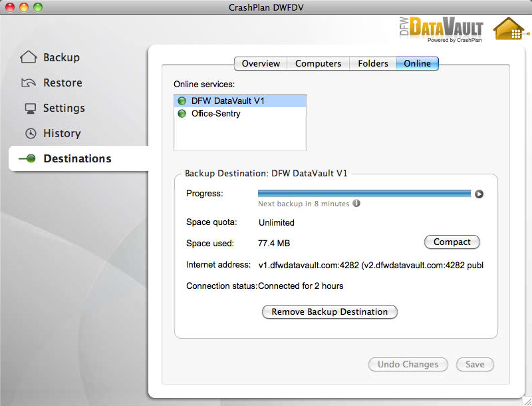The height and width of the screenshot is (406, 532).
Task: Click green status dot beside DFW DataVault V1
Action: 182,101
